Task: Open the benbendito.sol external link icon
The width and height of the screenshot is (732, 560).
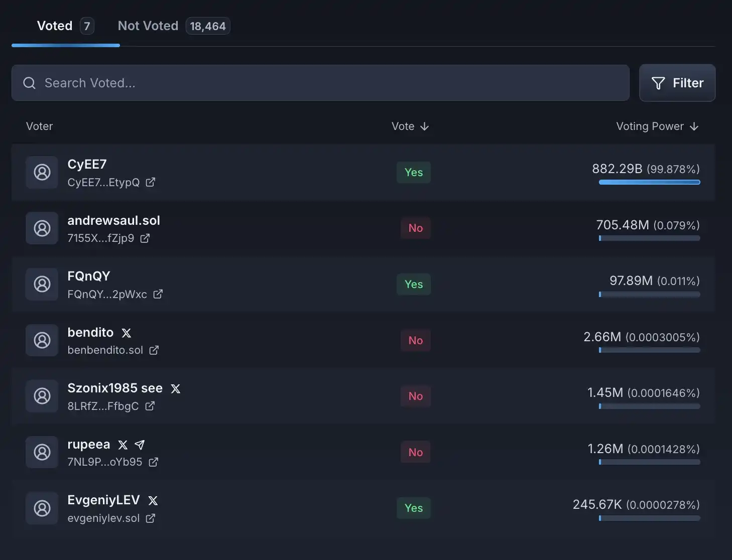Action: click(x=154, y=350)
